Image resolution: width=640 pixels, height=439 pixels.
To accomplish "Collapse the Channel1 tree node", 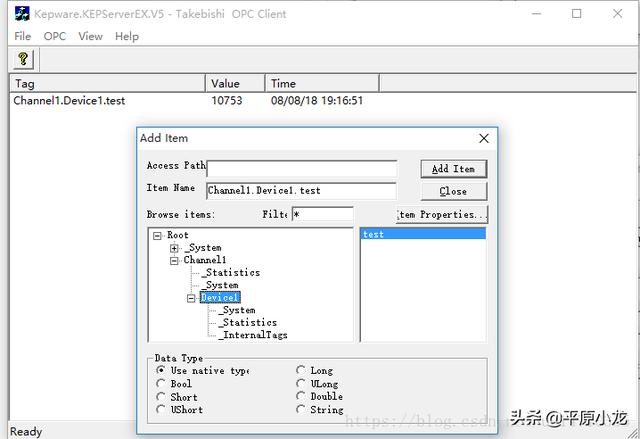I will coord(174,261).
